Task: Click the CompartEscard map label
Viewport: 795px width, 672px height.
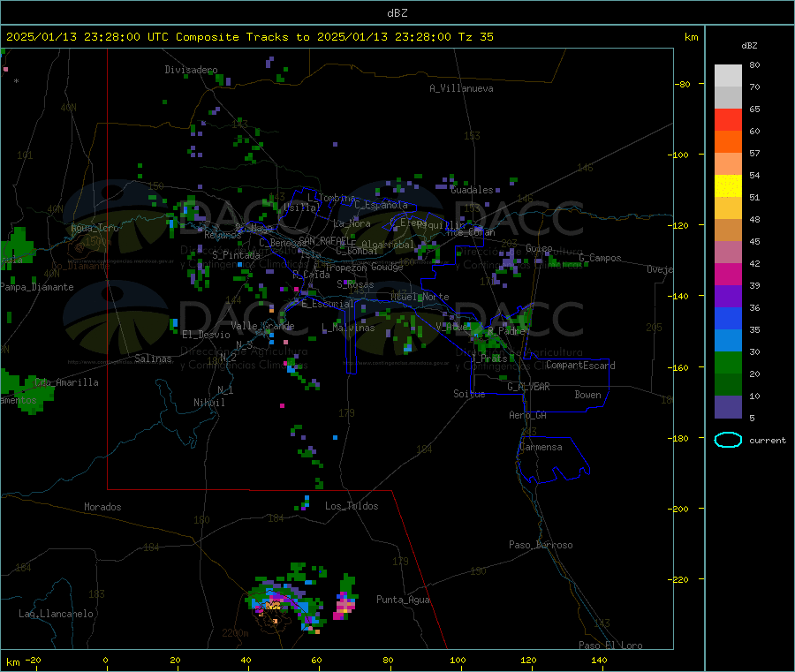Action: (x=580, y=366)
